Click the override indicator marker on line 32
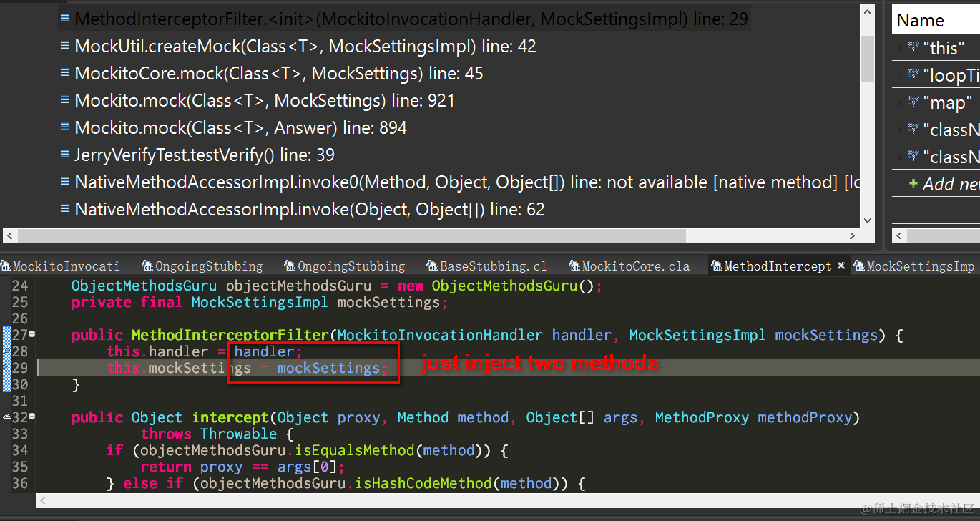 7,417
